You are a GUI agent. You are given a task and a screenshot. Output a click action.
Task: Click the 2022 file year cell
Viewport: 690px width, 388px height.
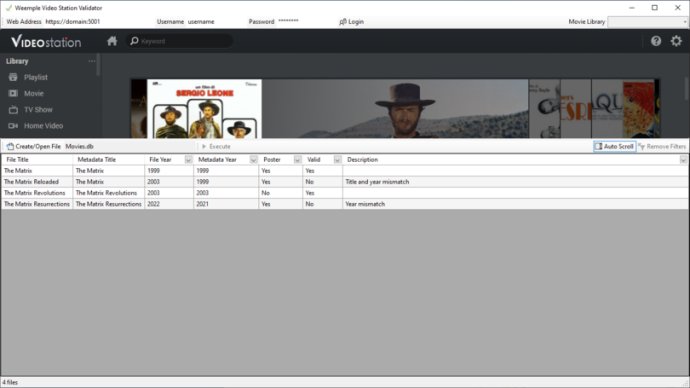(x=169, y=204)
